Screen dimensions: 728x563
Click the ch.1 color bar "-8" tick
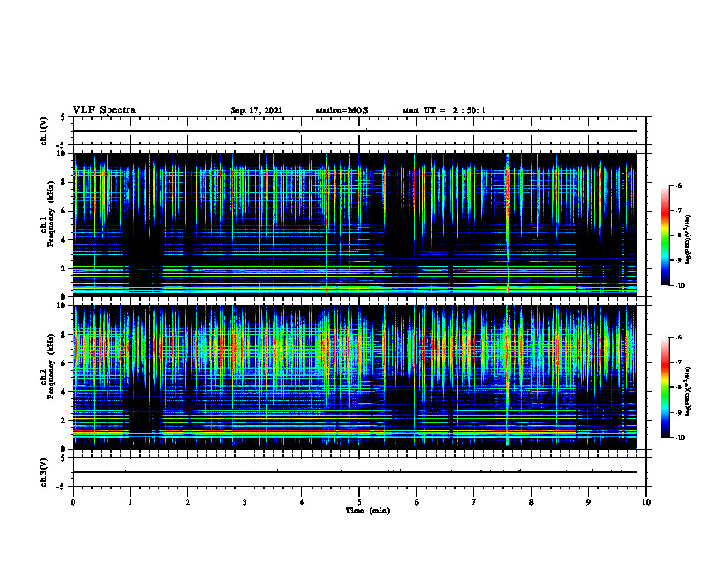pos(678,236)
